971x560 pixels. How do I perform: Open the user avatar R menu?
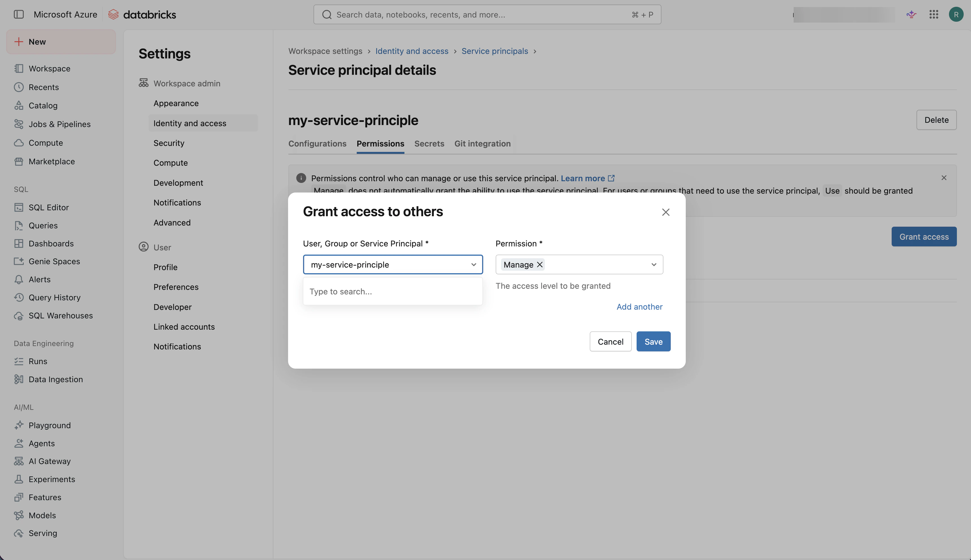956,15
